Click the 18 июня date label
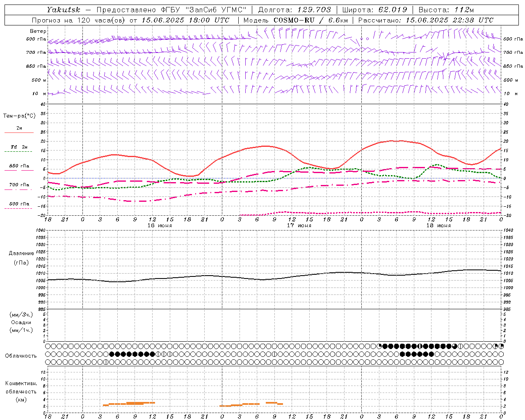The width and height of the screenshot is (525, 420). pyautogui.click(x=438, y=226)
